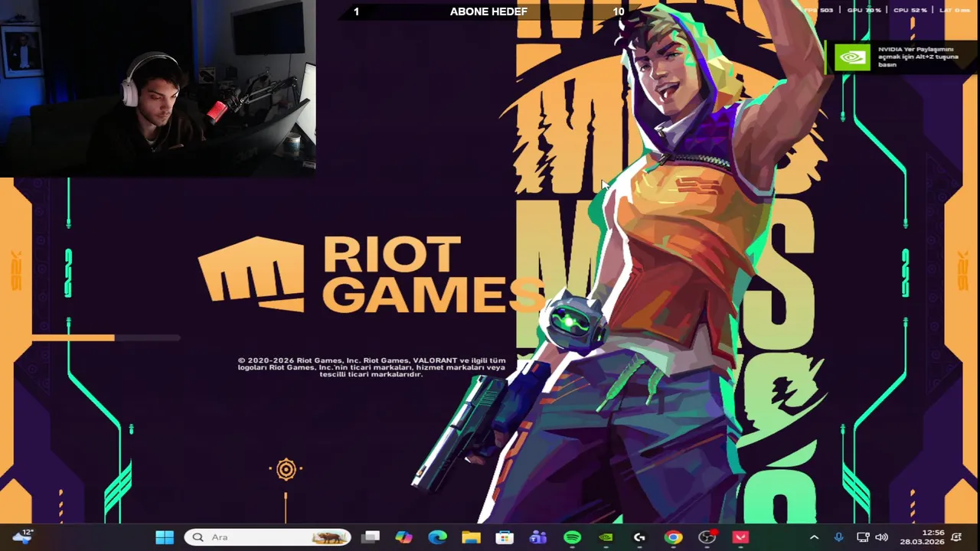Click the orange loading progress bar
980x551 pixels.
click(x=106, y=337)
